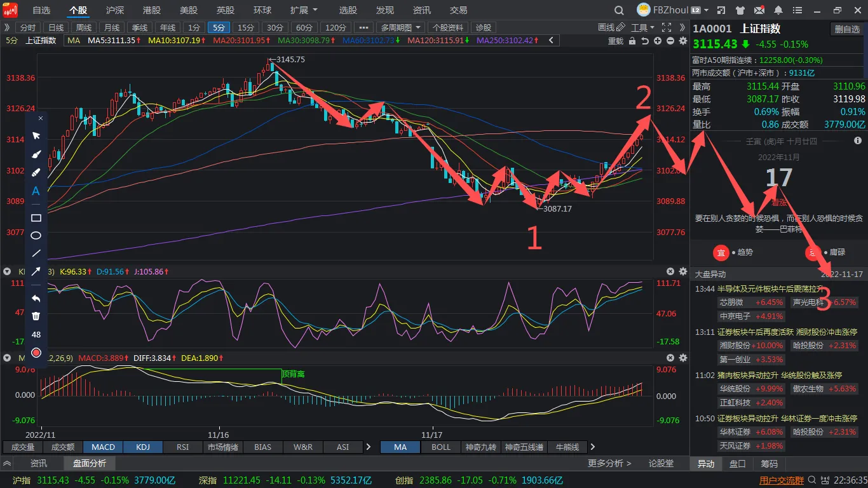The height and width of the screenshot is (488, 868).
Task: Change annotation size value 48
Action: click(36, 334)
